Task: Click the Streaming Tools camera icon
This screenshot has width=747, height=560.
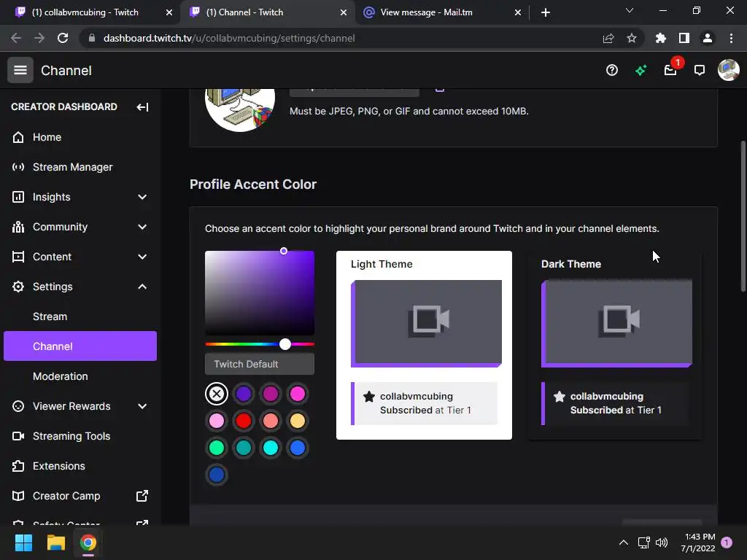Action: click(x=18, y=436)
